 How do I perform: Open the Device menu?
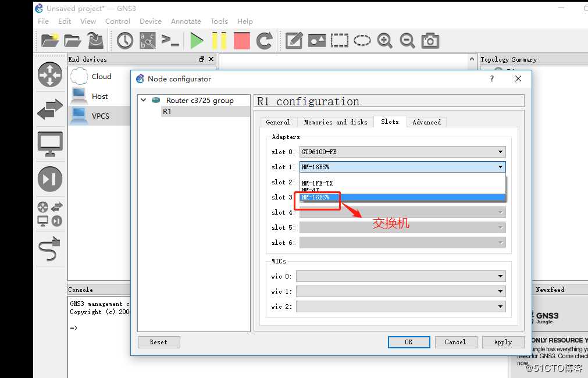tap(151, 22)
